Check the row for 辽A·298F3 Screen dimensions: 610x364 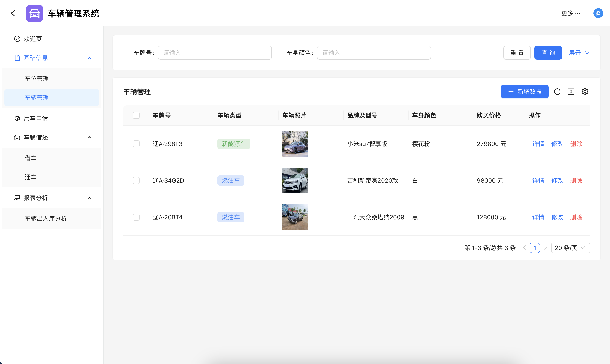136,144
